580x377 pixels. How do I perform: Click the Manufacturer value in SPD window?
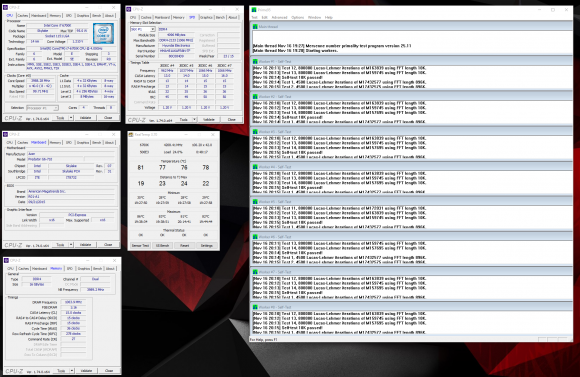point(177,46)
